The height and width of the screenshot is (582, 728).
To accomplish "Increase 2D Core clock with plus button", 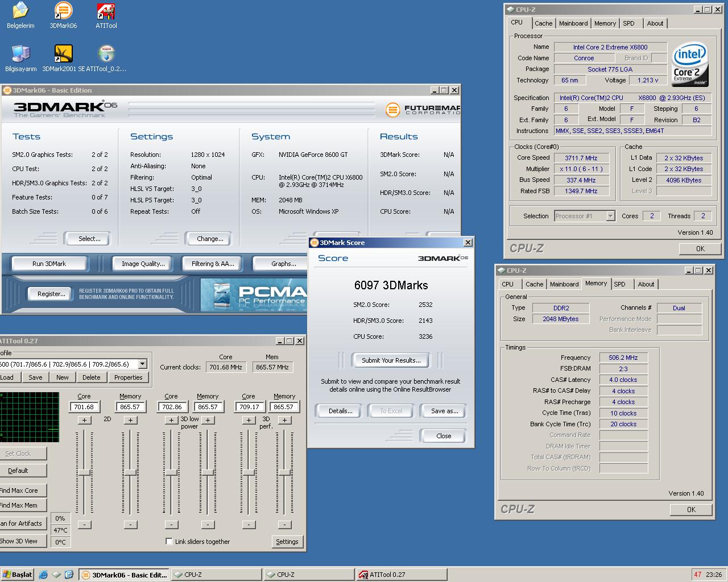I will (84, 420).
